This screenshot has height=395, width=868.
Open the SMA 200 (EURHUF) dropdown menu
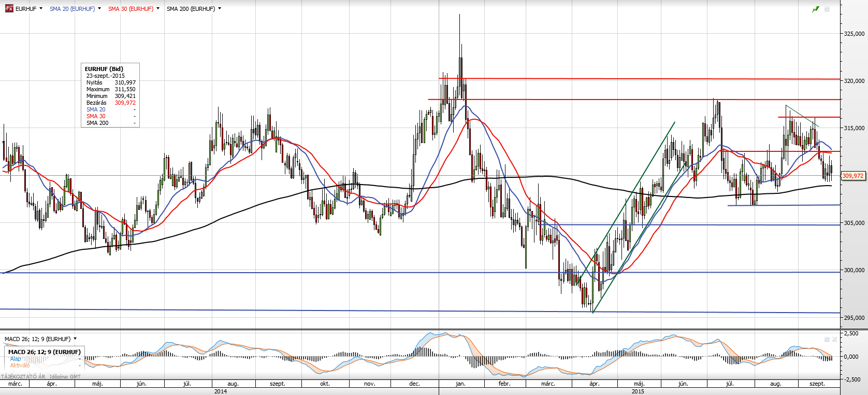220,9
